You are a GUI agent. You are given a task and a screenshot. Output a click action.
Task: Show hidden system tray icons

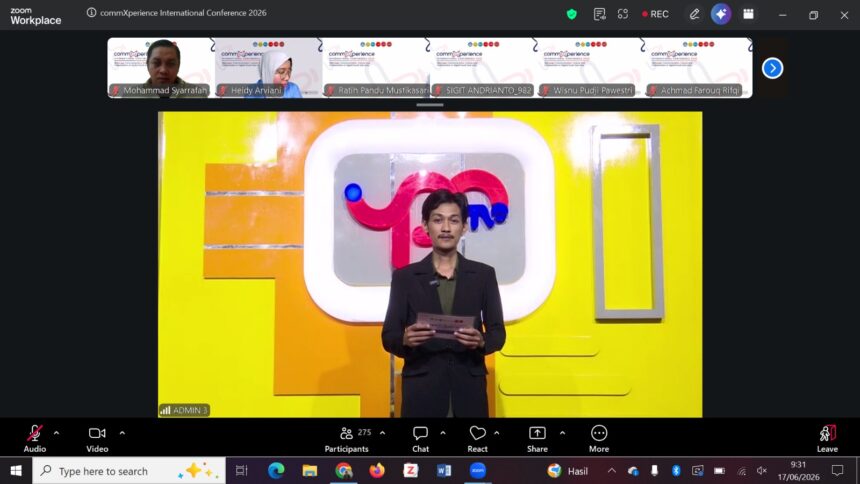pyautogui.click(x=612, y=471)
